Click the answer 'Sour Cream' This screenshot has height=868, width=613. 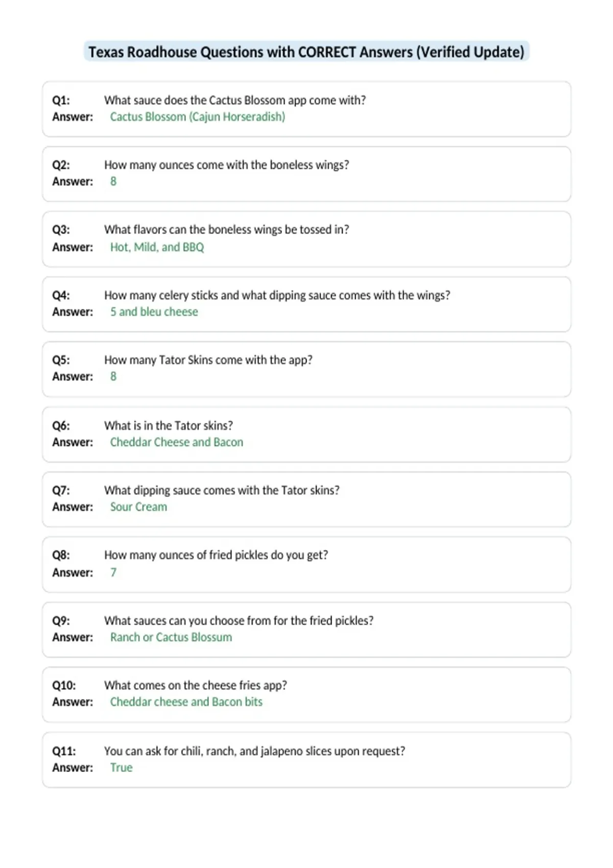[x=139, y=507]
